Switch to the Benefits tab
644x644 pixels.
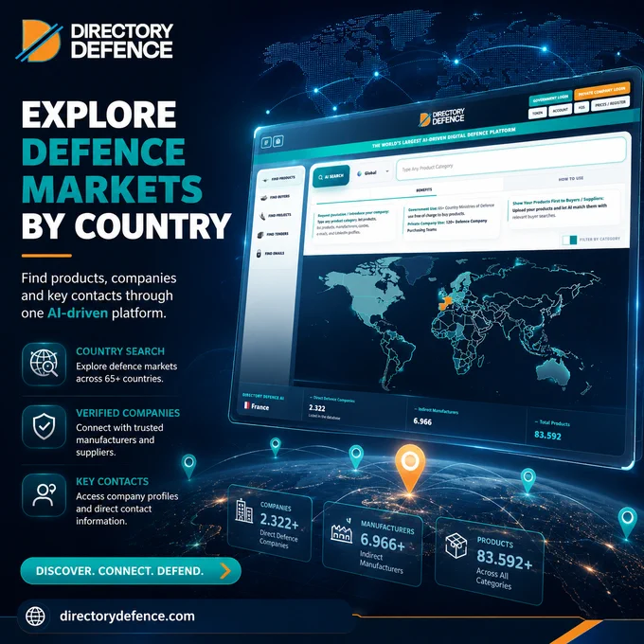[x=424, y=190]
